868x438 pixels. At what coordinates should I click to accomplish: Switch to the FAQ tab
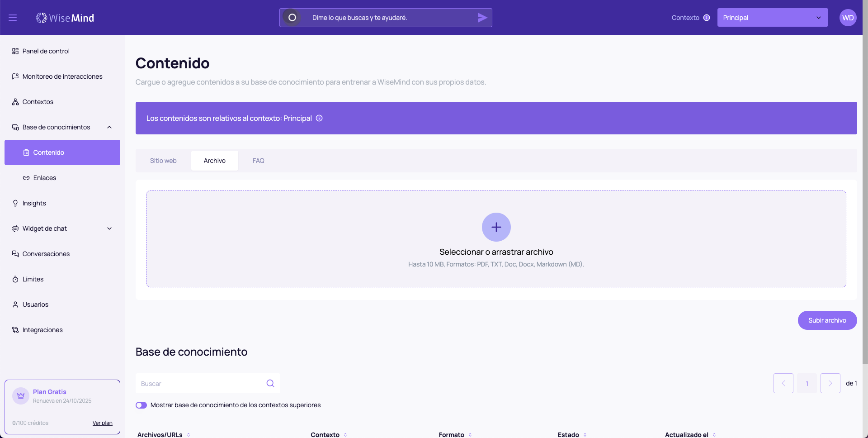click(x=258, y=161)
